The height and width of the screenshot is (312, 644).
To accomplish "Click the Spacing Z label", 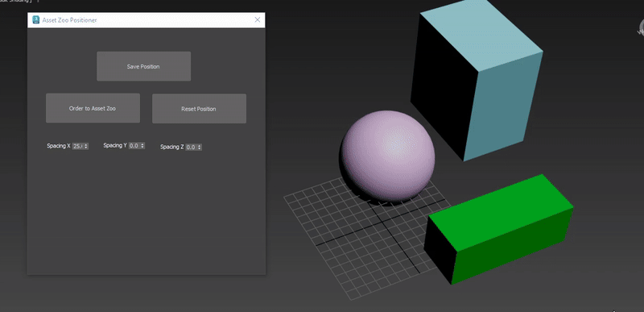I will (172, 147).
